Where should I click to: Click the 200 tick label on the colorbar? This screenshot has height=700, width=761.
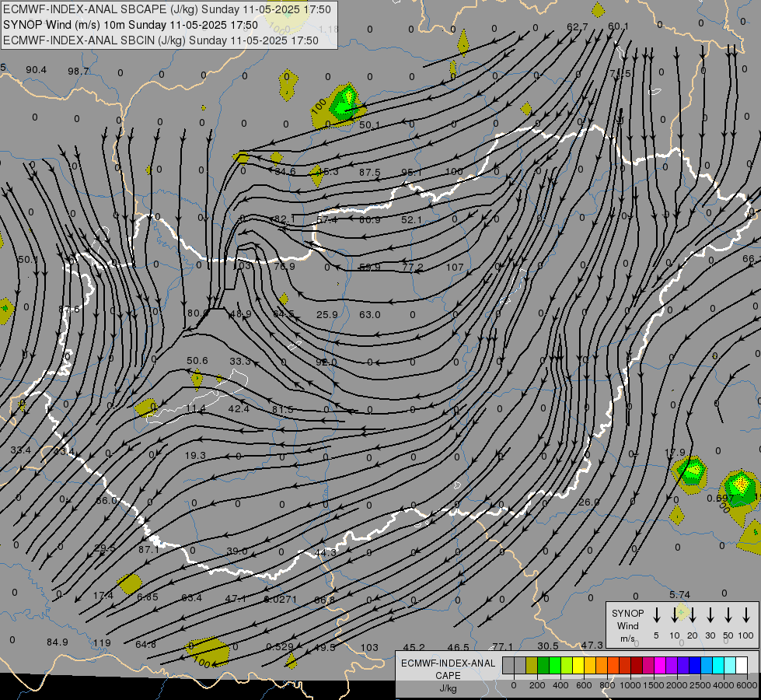(x=537, y=685)
